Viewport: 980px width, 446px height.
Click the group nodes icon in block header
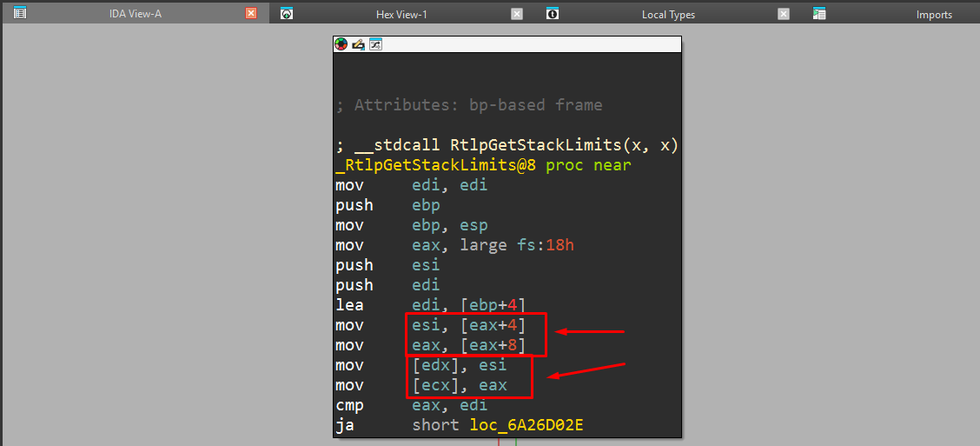(375, 43)
